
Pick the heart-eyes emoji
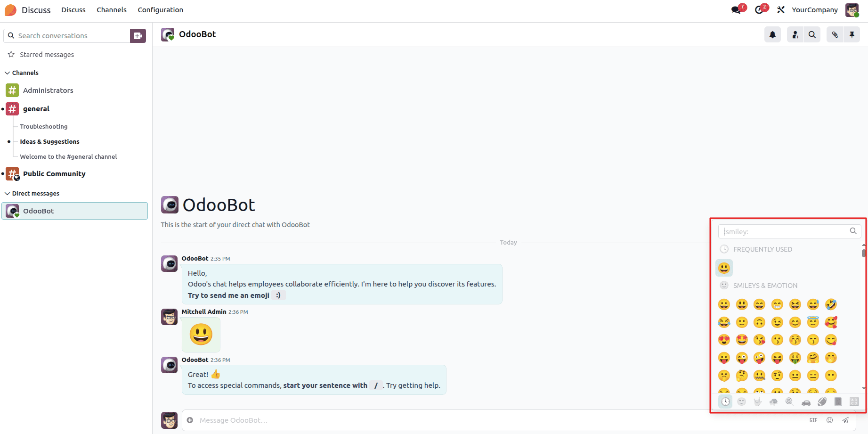(x=724, y=340)
